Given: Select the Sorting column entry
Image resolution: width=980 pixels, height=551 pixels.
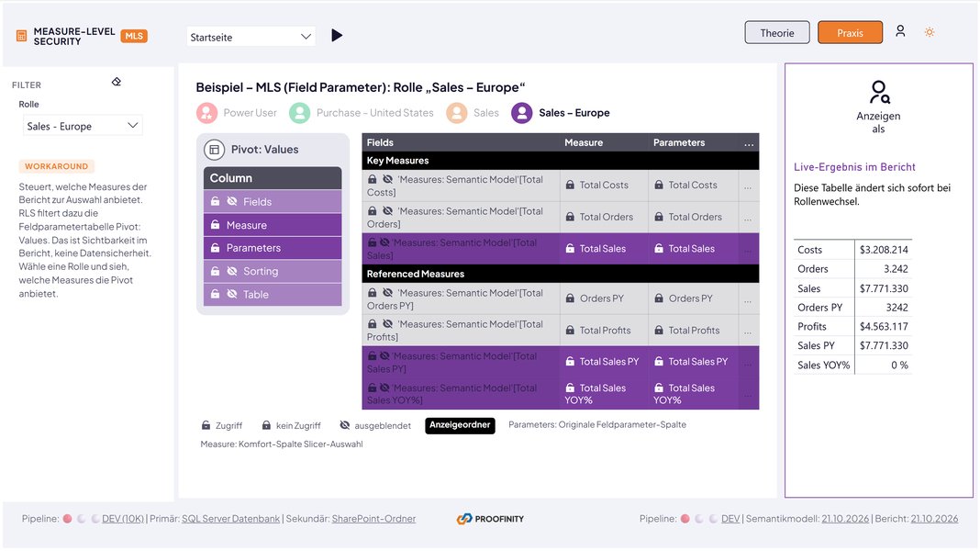Looking at the screenshot, I should 273,272.
